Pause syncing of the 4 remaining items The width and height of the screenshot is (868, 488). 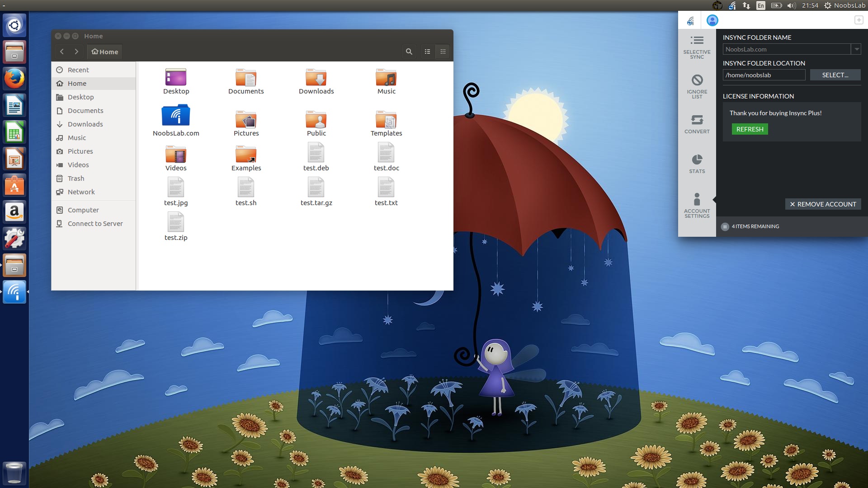pyautogui.click(x=726, y=226)
